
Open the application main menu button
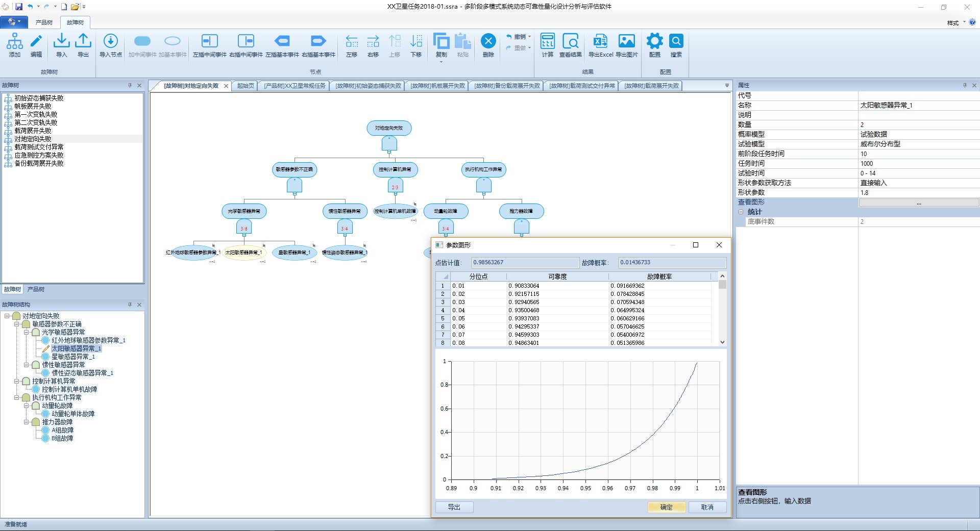(14, 22)
